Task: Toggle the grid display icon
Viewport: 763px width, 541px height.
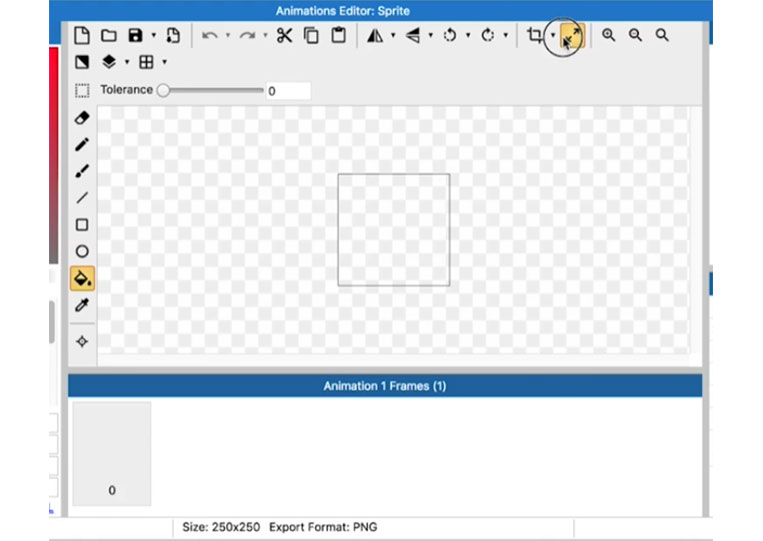Action: [x=146, y=62]
